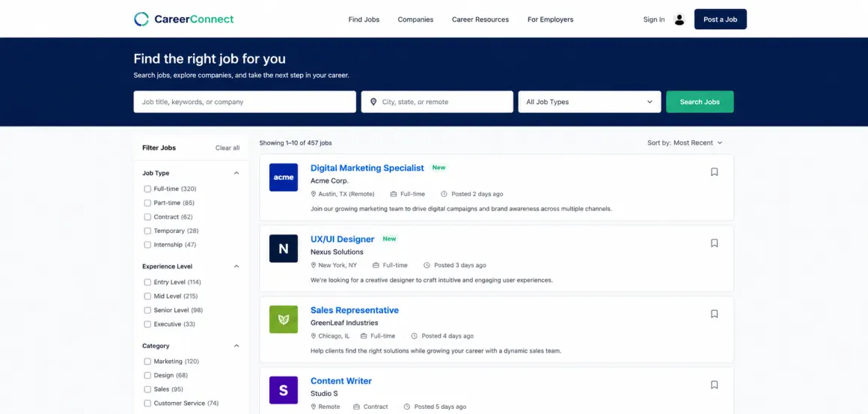Check the Senior Level (98) filter

click(147, 310)
